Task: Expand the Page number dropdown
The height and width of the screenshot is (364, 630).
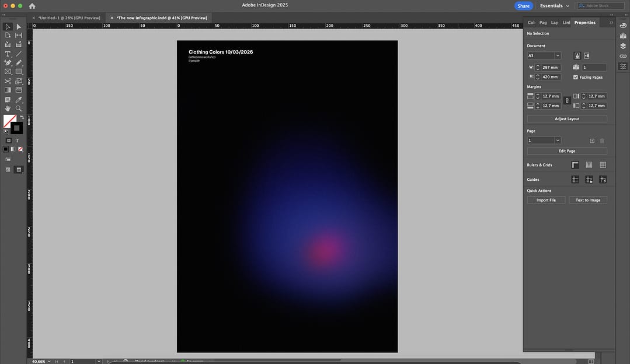Action: pyautogui.click(x=558, y=141)
